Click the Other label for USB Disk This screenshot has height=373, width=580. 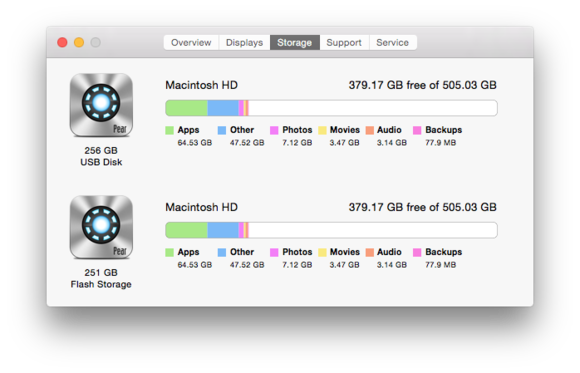(x=242, y=130)
